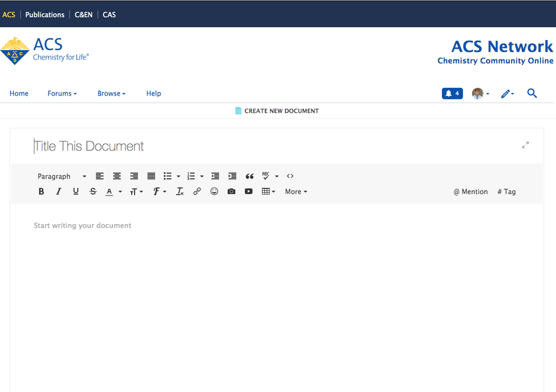Open the Browse menu
Screen dimensions: 556x392
coord(111,93)
